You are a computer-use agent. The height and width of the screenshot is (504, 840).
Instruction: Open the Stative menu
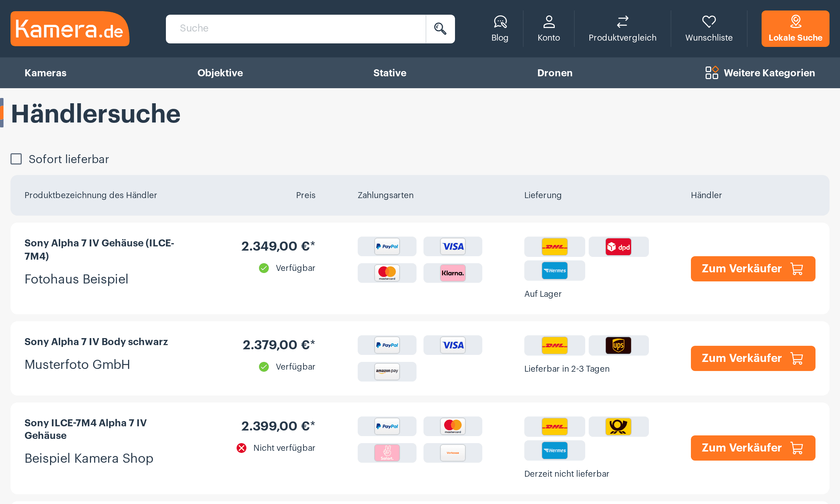(x=390, y=73)
